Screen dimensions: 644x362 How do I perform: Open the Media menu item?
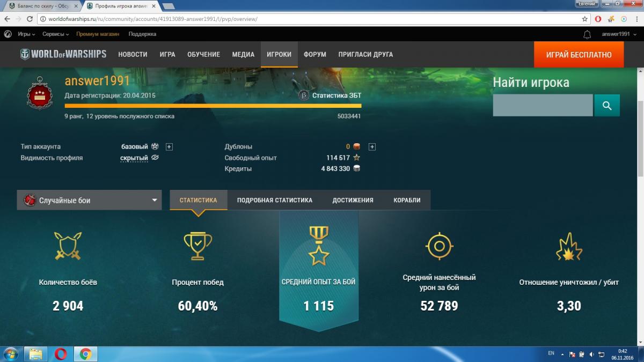tap(243, 54)
